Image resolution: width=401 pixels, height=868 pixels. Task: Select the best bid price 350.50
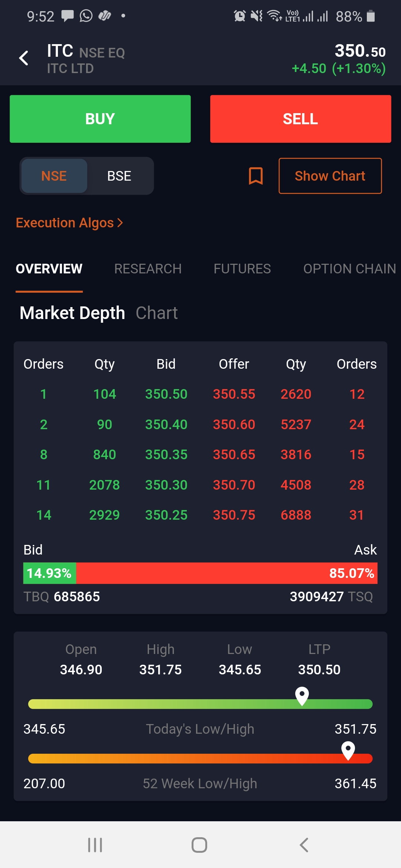[166, 394]
